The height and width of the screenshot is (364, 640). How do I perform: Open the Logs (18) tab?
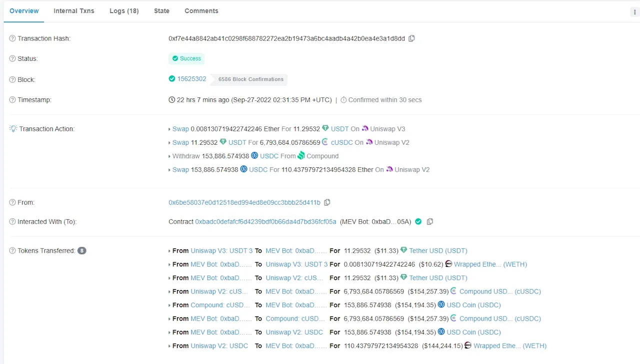124,11
